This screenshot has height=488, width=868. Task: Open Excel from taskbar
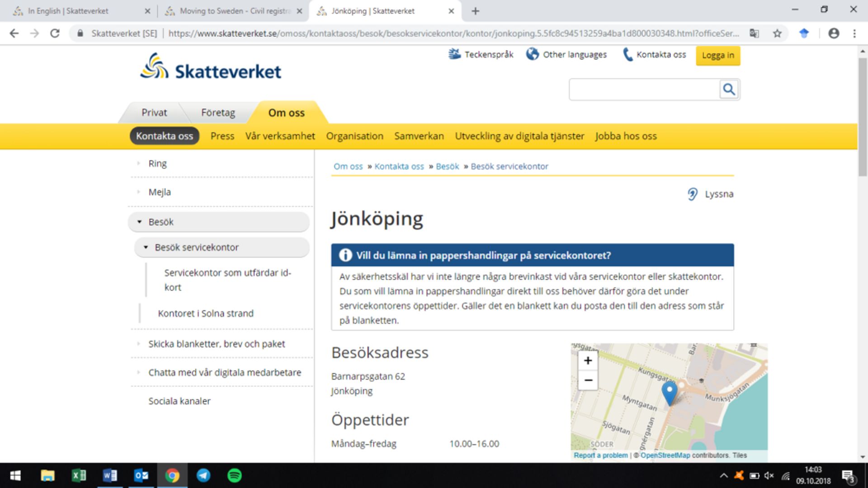(79, 475)
